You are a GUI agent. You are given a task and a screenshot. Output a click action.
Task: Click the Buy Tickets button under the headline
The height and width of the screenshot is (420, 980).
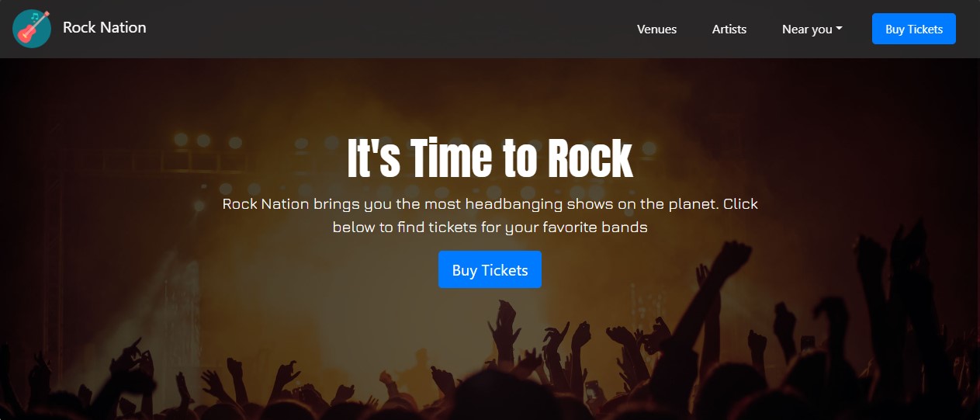[490, 270]
